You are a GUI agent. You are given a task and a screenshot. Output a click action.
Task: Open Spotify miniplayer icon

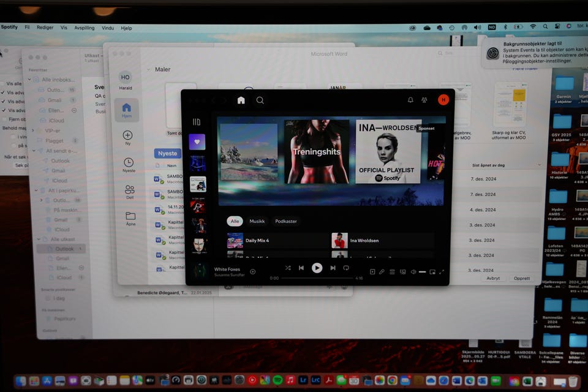point(432,272)
